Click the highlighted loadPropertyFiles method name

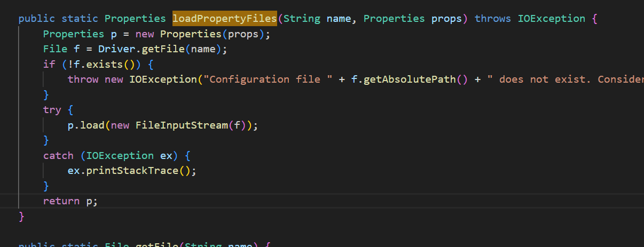tap(224, 19)
